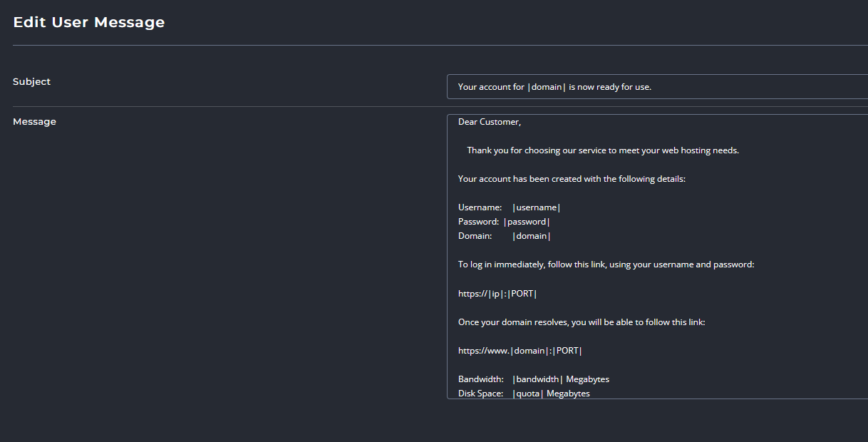Click the "Message" label
Screen dimensions: 868x442
point(34,122)
